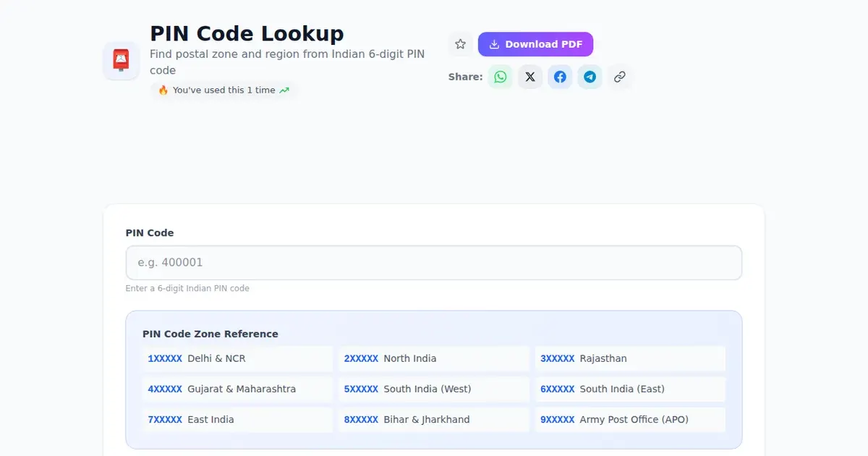Image resolution: width=868 pixels, height=456 pixels.
Task: Select the 2XXXXX North India entry
Action: tap(434, 358)
